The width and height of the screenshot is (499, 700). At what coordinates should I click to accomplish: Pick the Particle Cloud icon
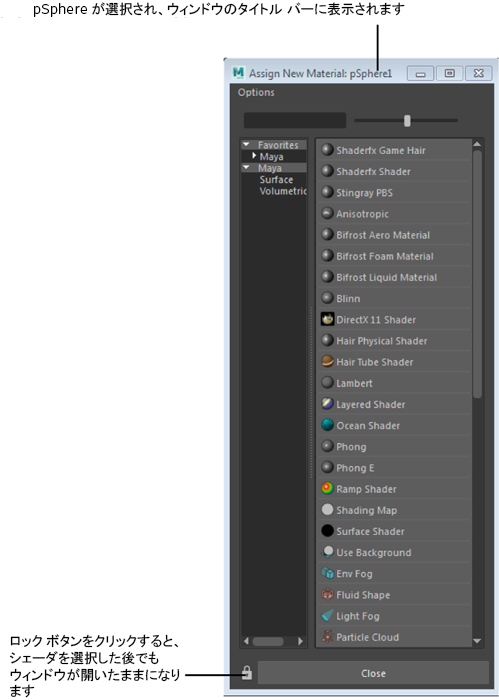(x=328, y=637)
